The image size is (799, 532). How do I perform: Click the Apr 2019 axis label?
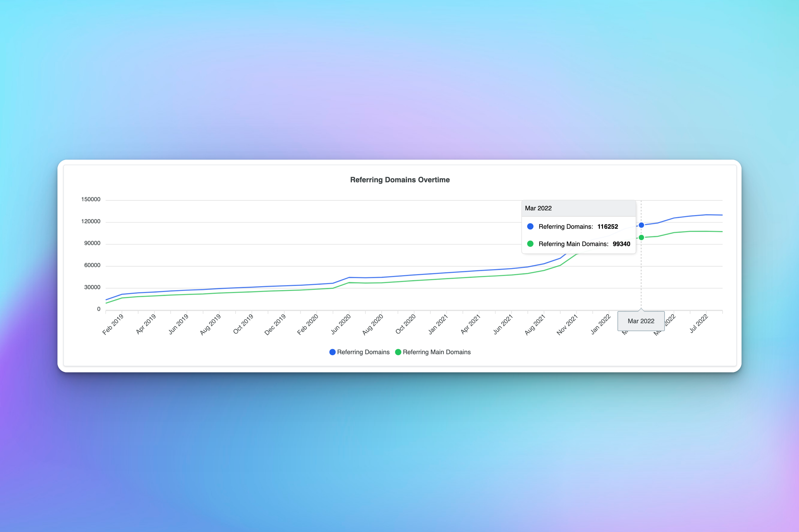146,324
